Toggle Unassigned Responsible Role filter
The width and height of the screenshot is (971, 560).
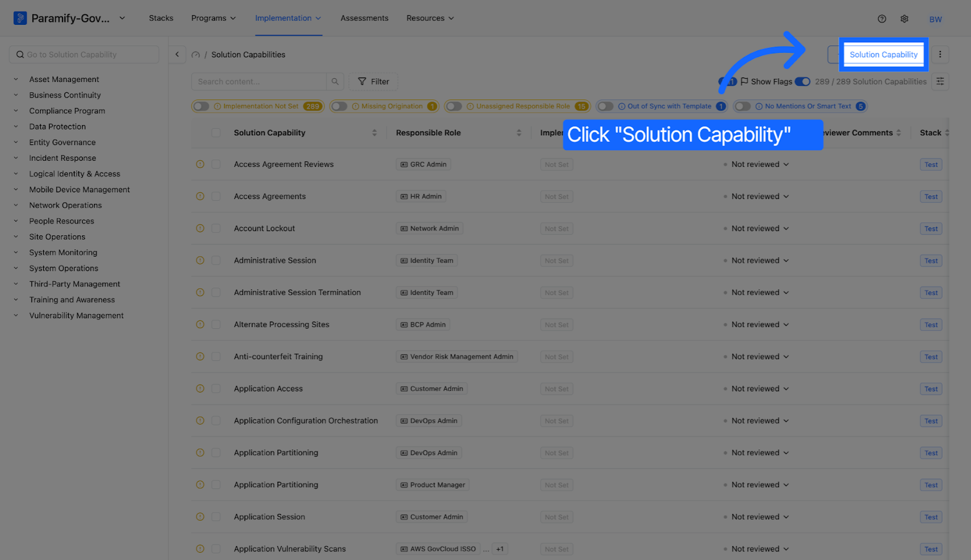(454, 106)
